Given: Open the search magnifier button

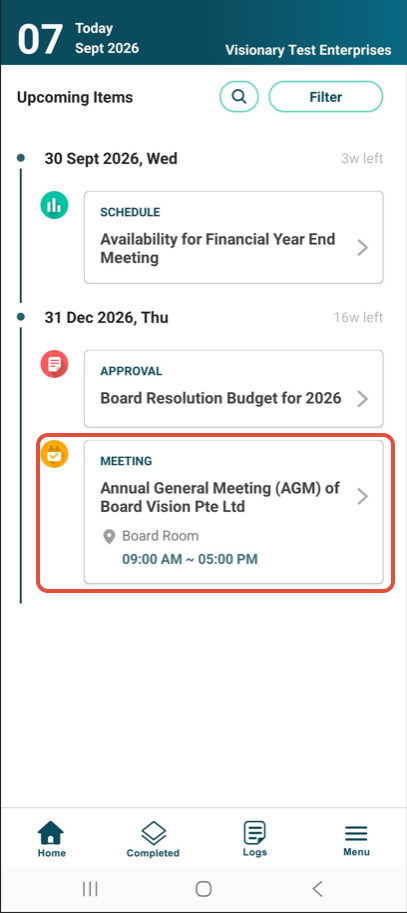Looking at the screenshot, I should coord(239,97).
